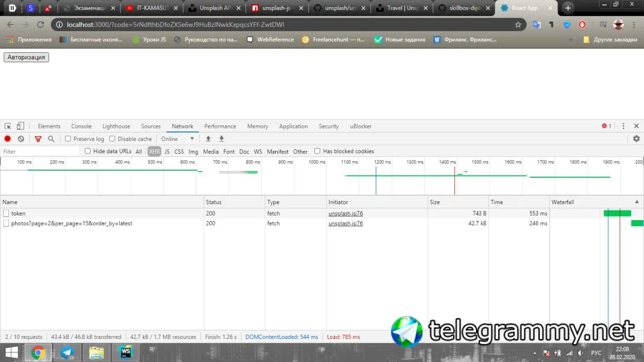Image resolution: width=644 pixels, height=362 pixels.
Task: Select the inspect element cursor icon
Action: [x=8, y=126]
